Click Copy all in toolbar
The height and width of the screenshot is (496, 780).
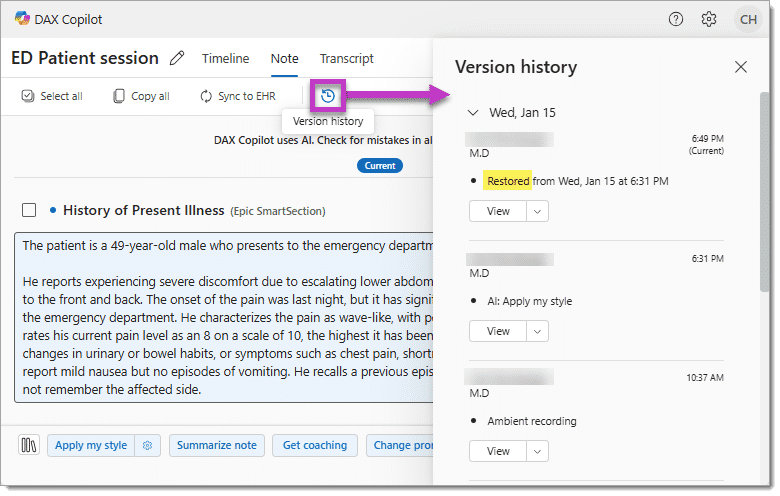pyautogui.click(x=141, y=96)
